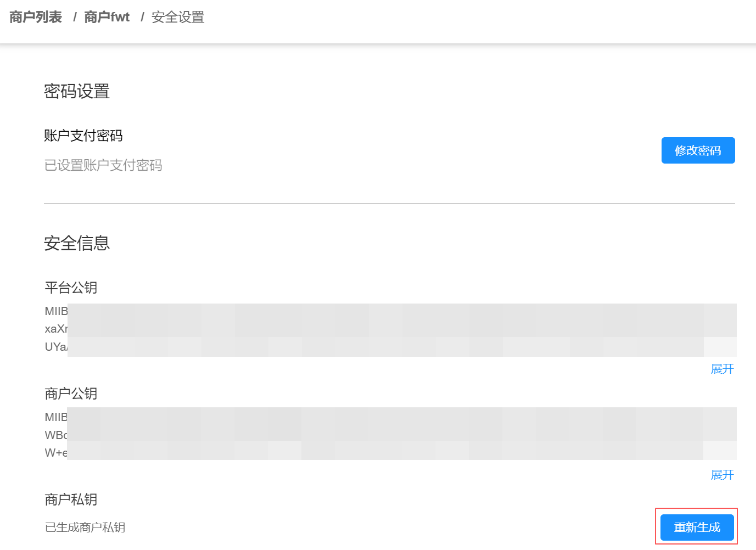Click the 密码设置 section heading
This screenshot has width=756, height=550.
(x=77, y=91)
